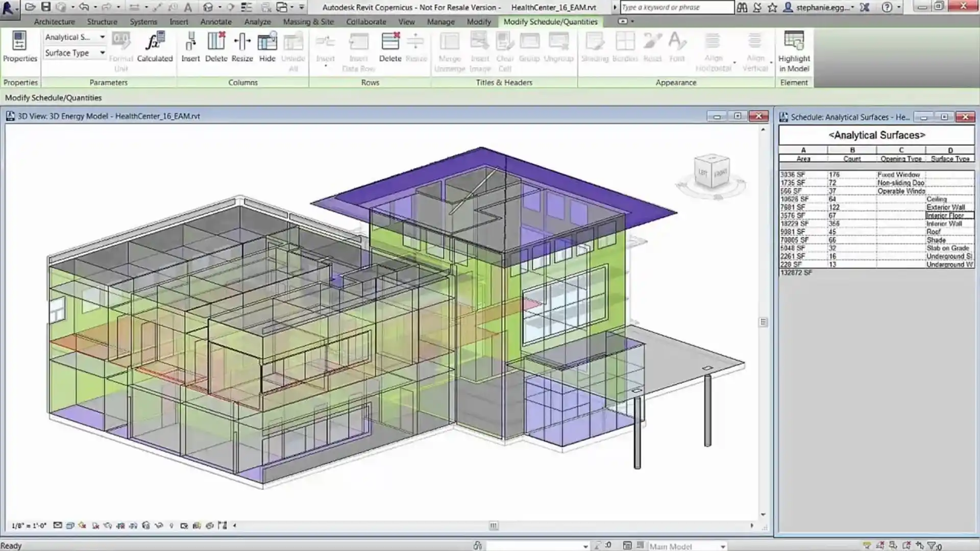Click the 1/8" = 1'-0" view scale button
Viewport: 980px width, 551px height.
point(29,525)
